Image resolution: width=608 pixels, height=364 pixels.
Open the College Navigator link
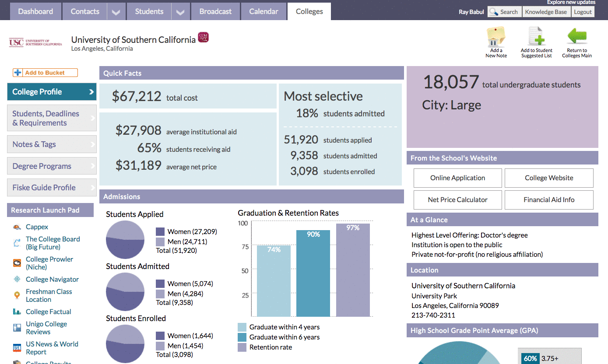(52, 279)
